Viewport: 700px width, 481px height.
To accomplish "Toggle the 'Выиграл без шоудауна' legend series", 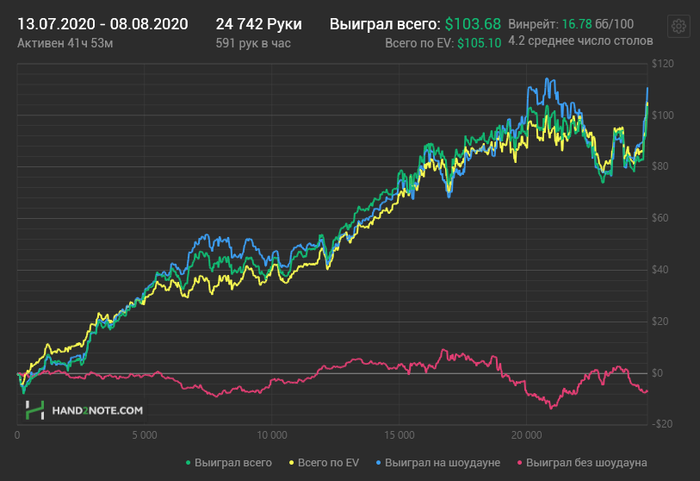I will click(x=582, y=463).
